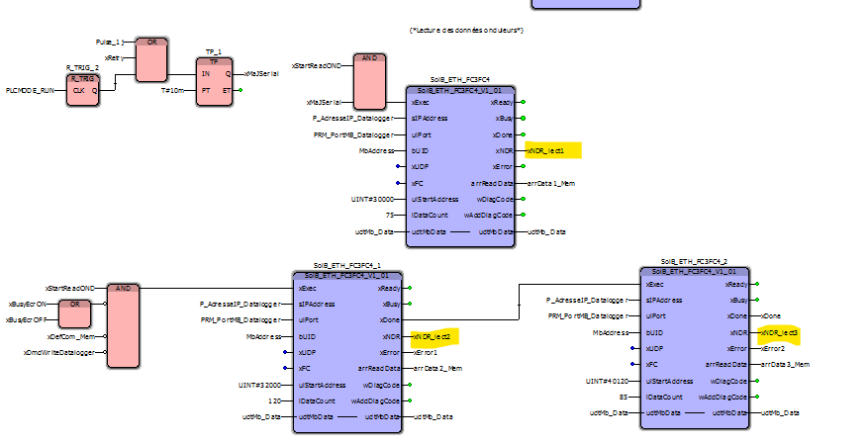The width and height of the screenshot is (868, 444).
Task: Click the OR block fed by Pulse_1
Action: (151, 60)
